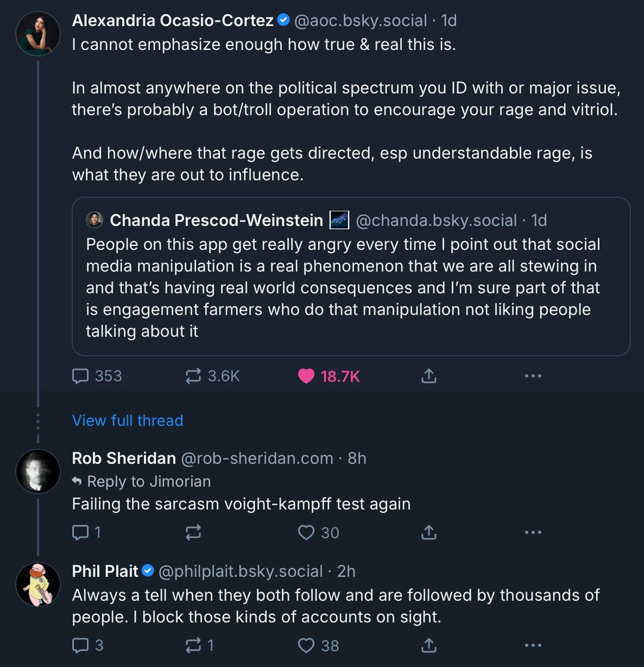Share Rob Sheridan's post

(x=429, y=532)
